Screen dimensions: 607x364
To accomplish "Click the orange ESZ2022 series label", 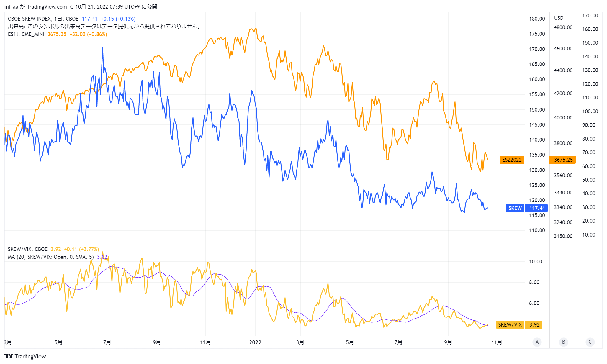I will point(512,160).
